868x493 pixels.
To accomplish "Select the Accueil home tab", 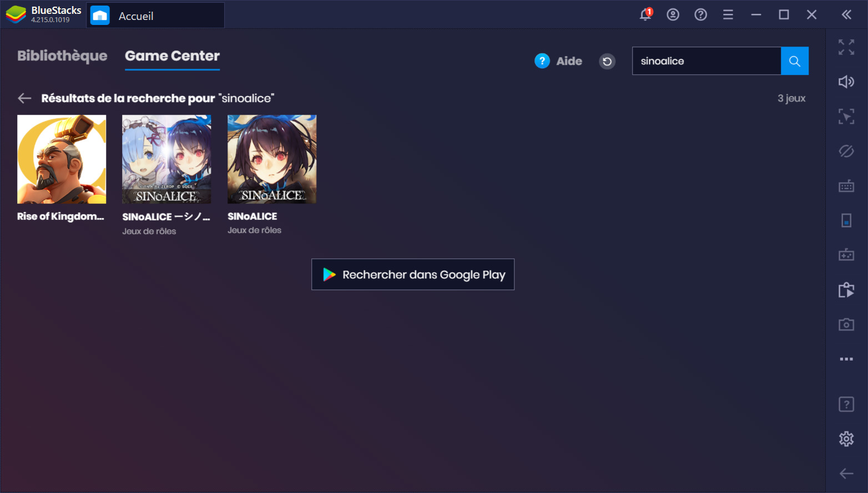I will point(155,15).
